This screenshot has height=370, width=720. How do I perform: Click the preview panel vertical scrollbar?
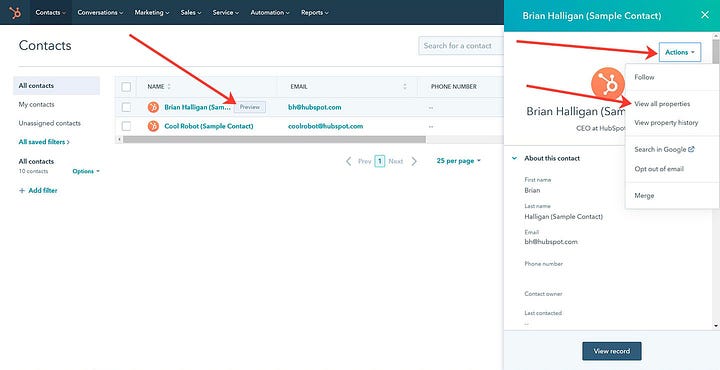[x=716, y=51]
